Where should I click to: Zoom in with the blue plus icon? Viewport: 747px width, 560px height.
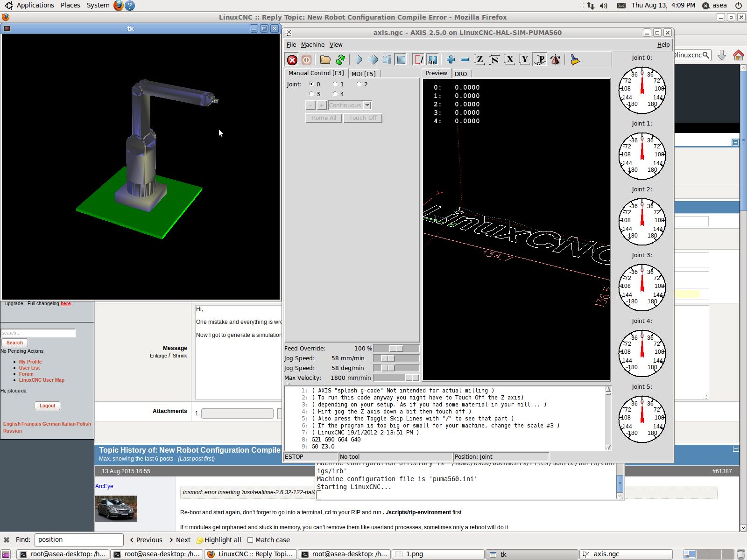coord(451,60)
